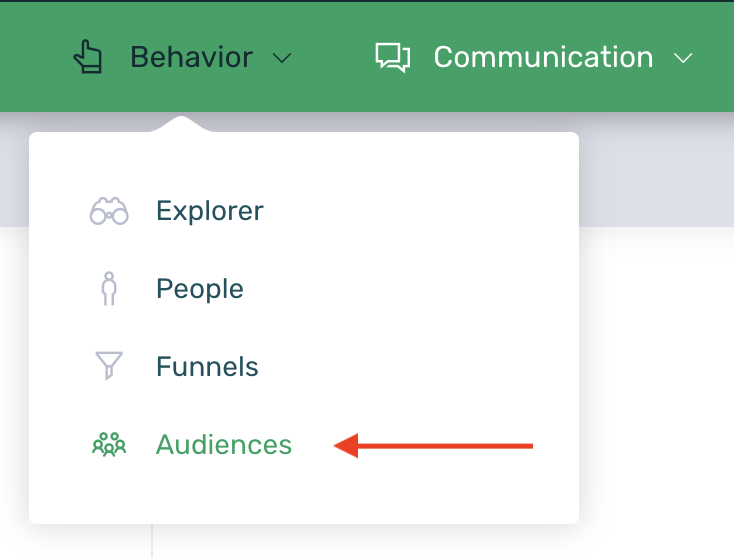Click the Behavior label in navigation bar

pos(191,57)
